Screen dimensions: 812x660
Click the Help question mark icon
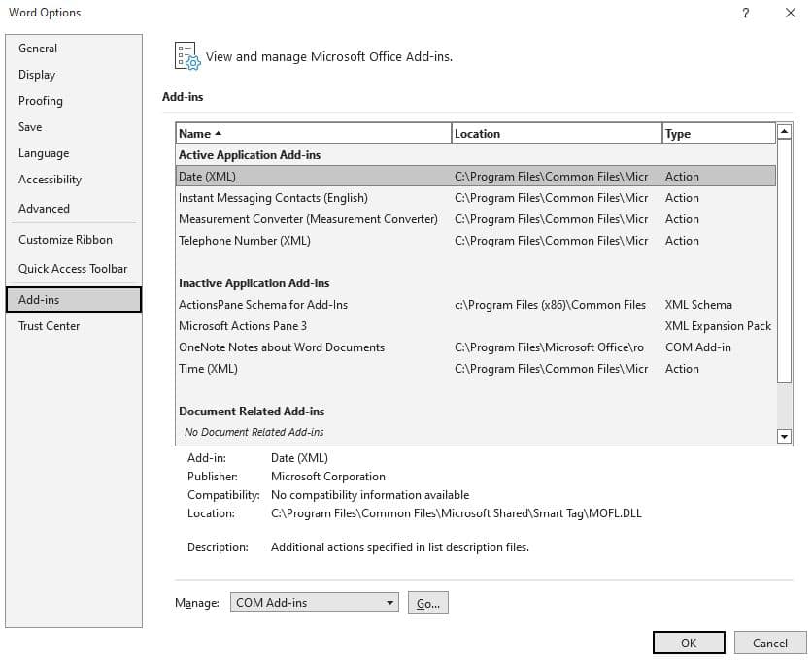point(745,14)
